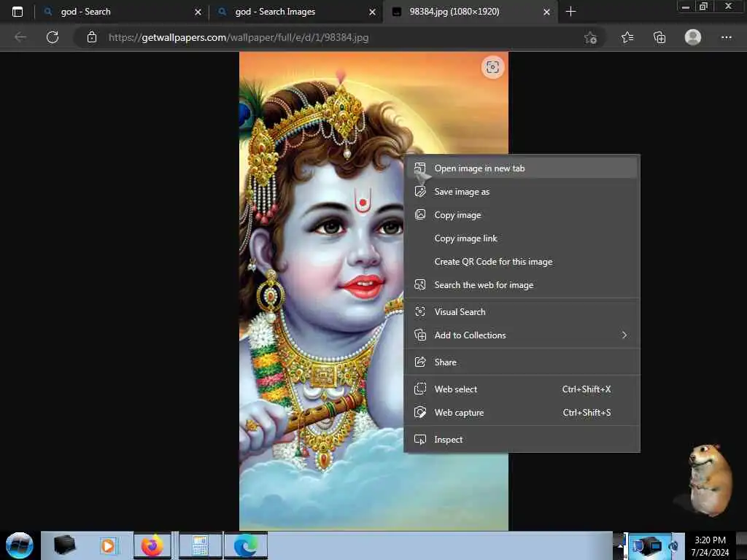The width and height of the screenshot is (747, 560).
Task: Choose Web select menu entry
Action: pos(522,389)
